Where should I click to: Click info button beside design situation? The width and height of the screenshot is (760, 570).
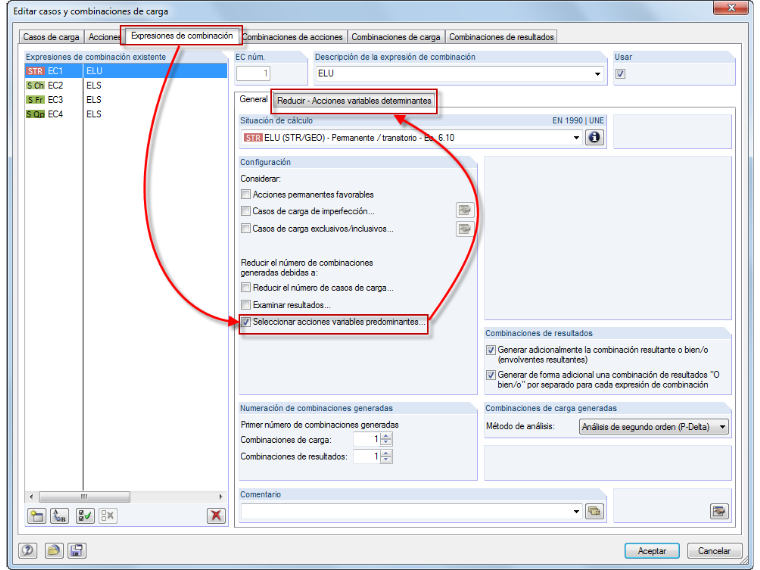tap(594, 138)
